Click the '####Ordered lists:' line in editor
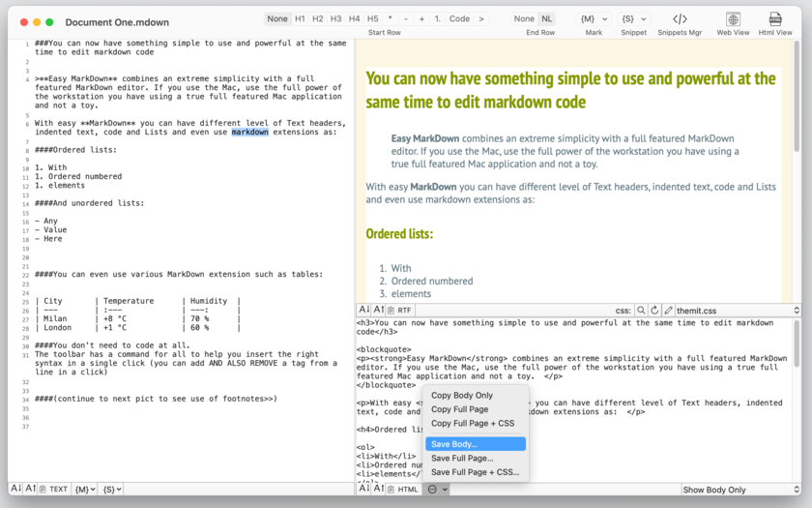 point(75,150)
